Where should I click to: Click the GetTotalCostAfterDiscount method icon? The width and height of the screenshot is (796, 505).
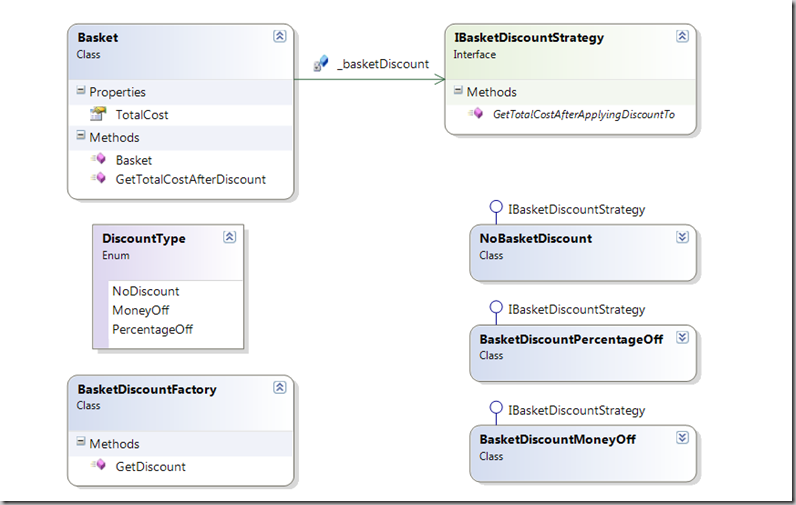[98, 179]
